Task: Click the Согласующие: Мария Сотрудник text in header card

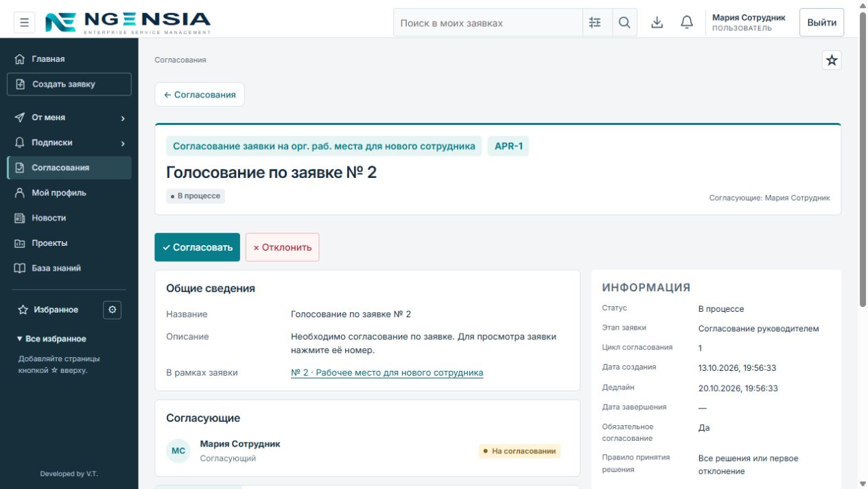Action: (770, 198)
